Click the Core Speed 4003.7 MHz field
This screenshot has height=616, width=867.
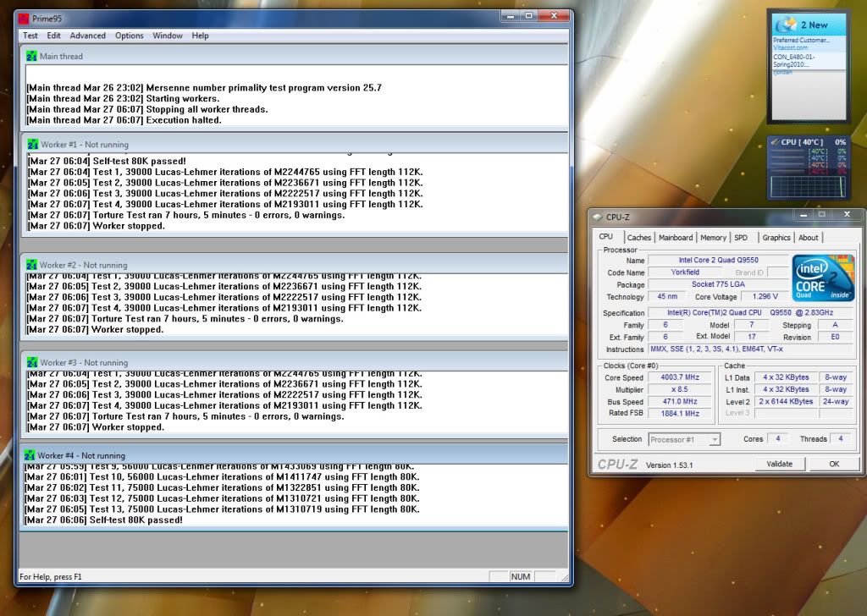pos(680,377)
